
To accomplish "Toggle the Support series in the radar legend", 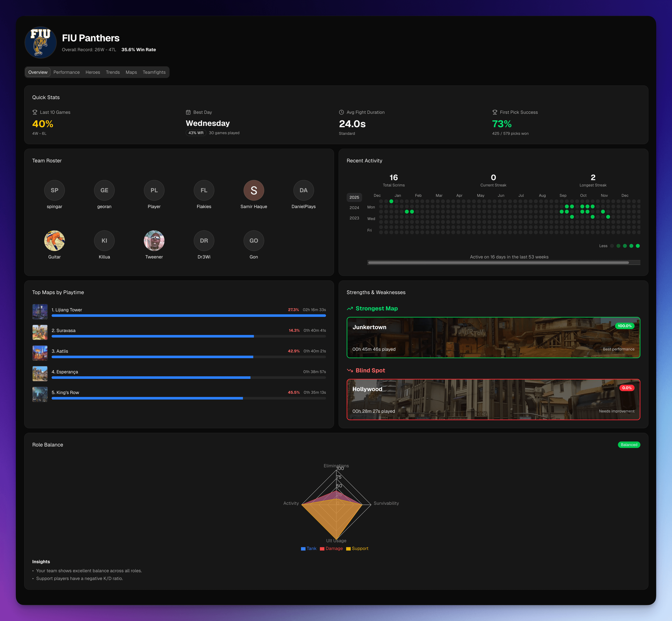I will point(357,548).
